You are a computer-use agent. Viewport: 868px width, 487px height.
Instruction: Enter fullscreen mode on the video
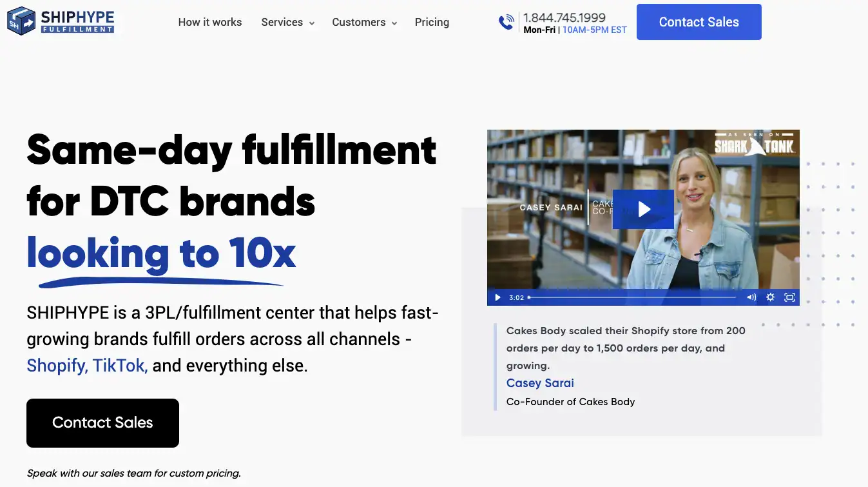click(789, 297)
